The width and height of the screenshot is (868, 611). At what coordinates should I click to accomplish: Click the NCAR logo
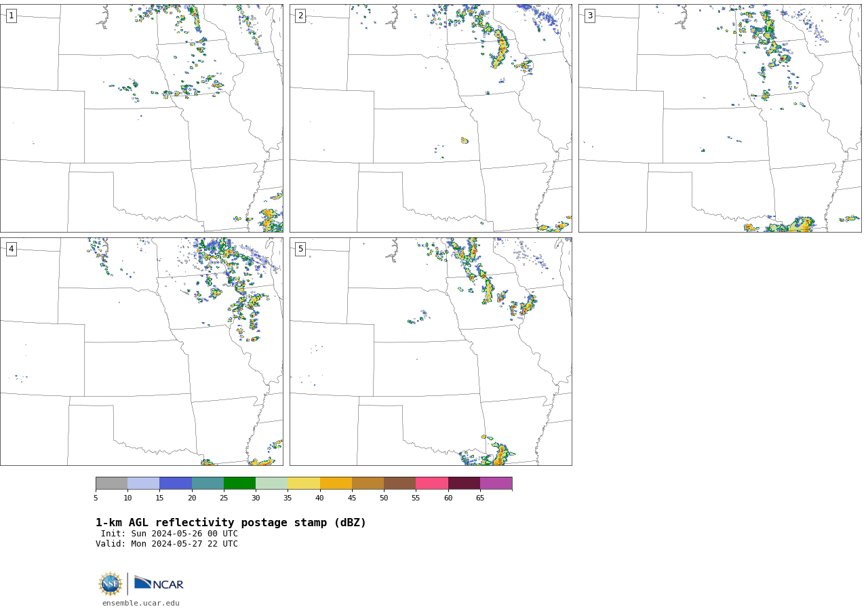coord(158,583)
